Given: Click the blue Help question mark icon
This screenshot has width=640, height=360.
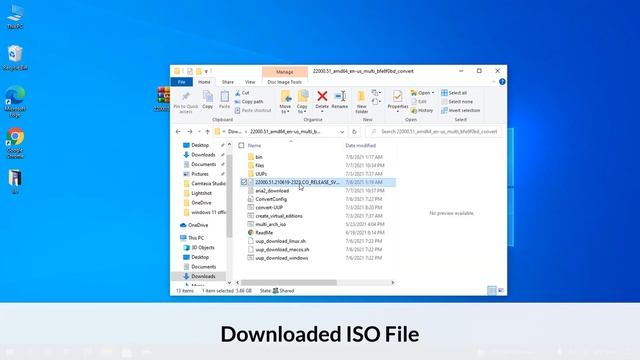Looking at the screenshot, I should click(502, 82).
